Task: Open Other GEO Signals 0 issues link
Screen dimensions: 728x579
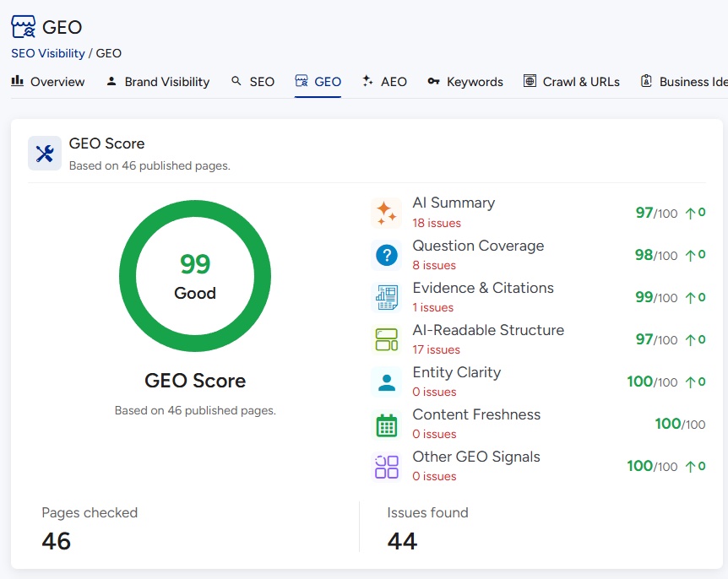Action: pyautogui.click(x=434, y=477)
